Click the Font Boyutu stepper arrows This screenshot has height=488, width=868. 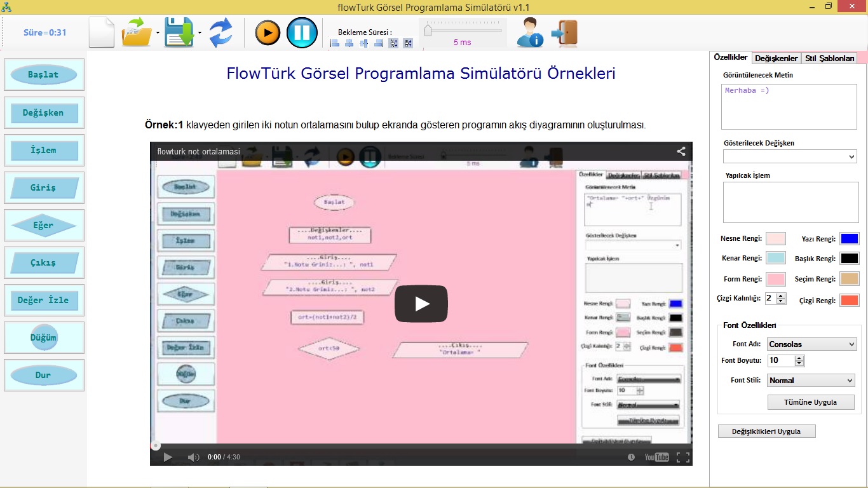click(x=799, y=361)
